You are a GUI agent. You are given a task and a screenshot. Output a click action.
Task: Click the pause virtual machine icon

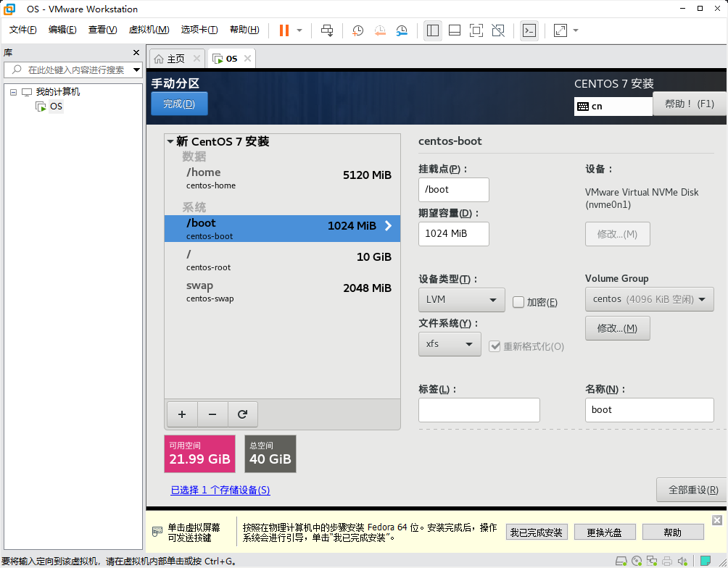pos(284,30)
